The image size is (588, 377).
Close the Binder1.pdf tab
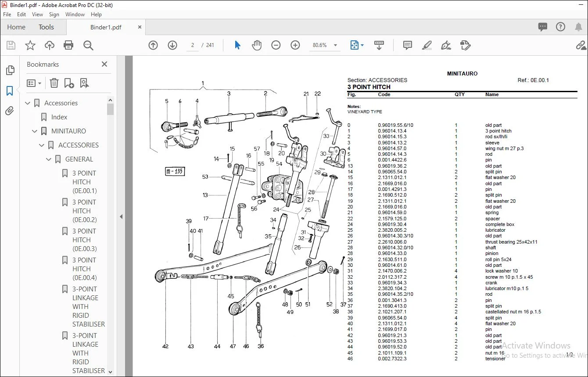[140, 27]
